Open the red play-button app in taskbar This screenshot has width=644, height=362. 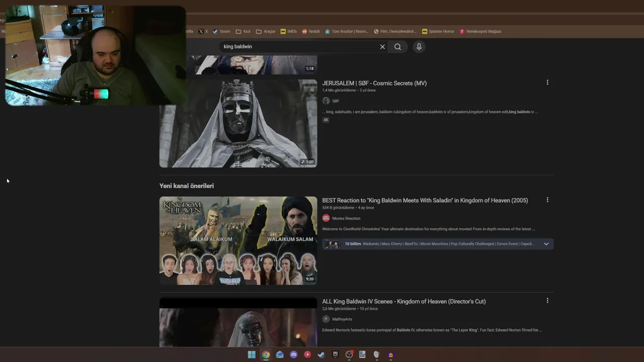307,354
